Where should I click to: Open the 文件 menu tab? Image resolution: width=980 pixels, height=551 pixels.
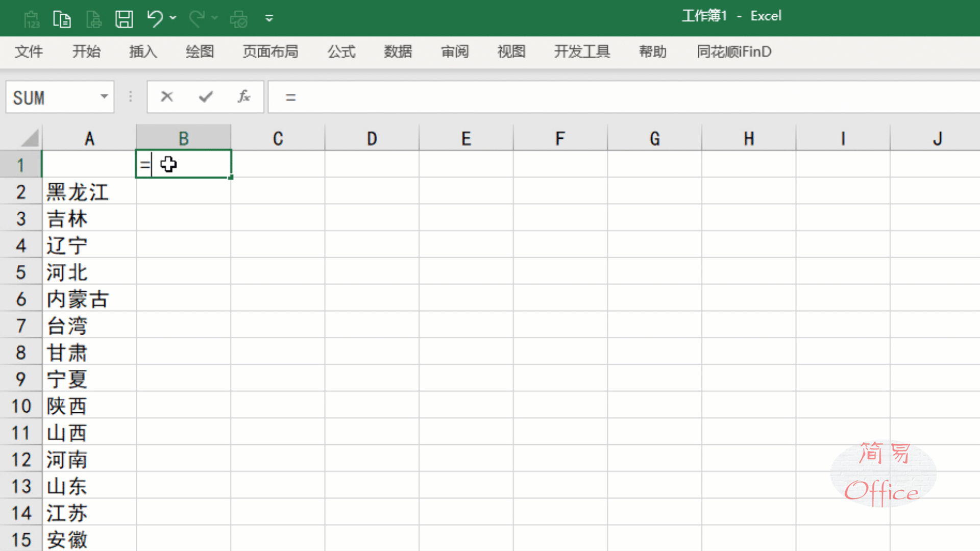29,52
